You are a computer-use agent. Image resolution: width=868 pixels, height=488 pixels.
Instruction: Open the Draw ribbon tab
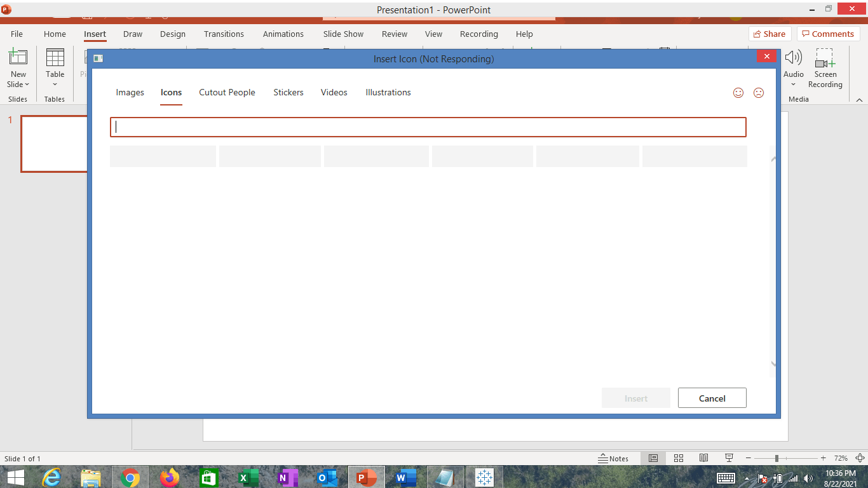133,34
